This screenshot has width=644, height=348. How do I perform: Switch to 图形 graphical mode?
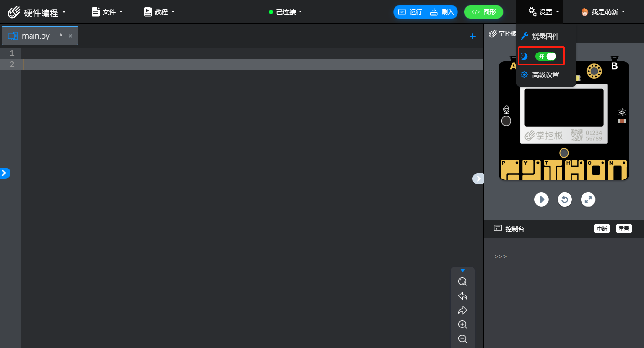point(483,12)
